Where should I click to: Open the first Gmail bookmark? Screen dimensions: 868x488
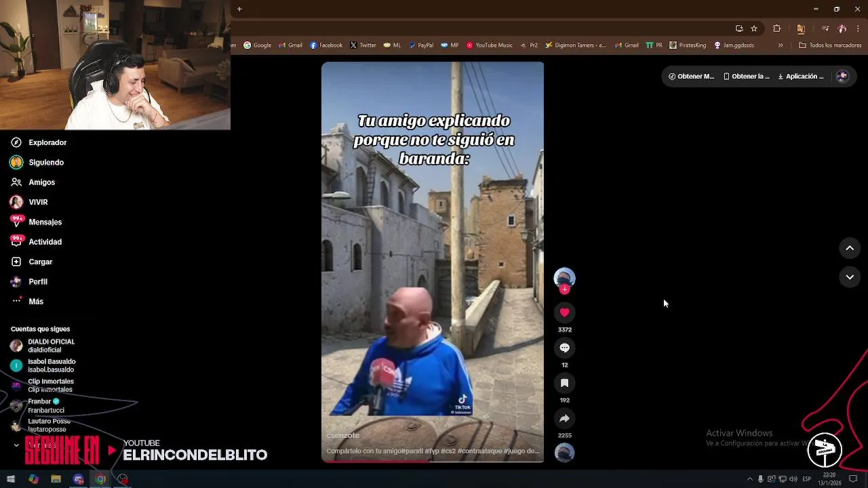pos(291,45)
